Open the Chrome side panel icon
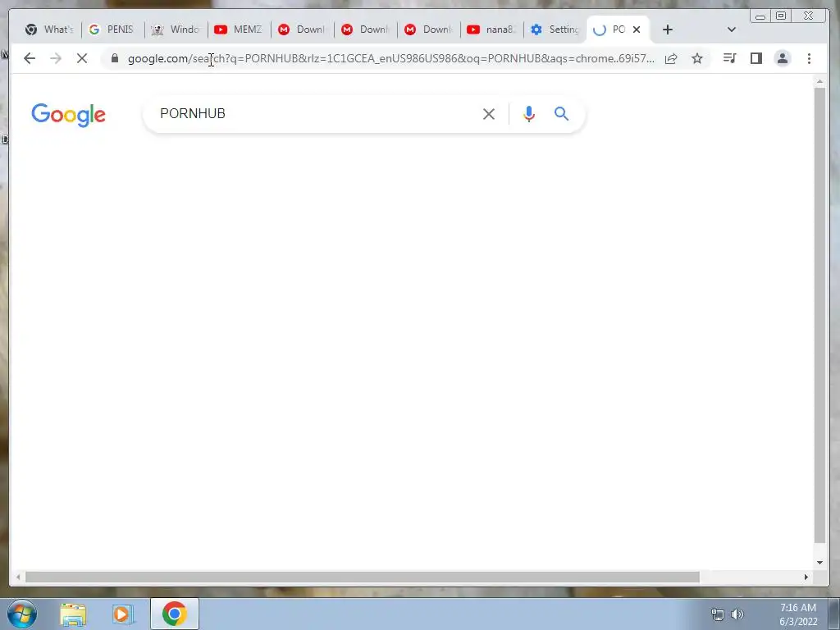 (756, 58)
